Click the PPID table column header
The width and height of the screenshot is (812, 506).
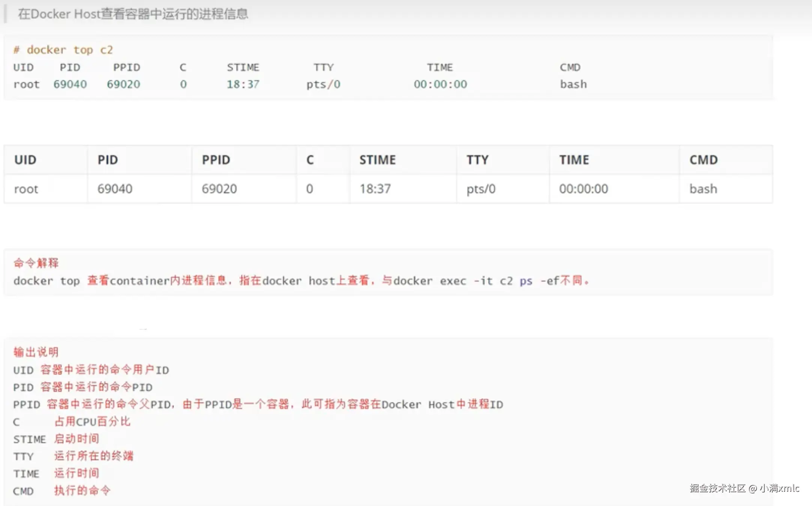(216, 160)
